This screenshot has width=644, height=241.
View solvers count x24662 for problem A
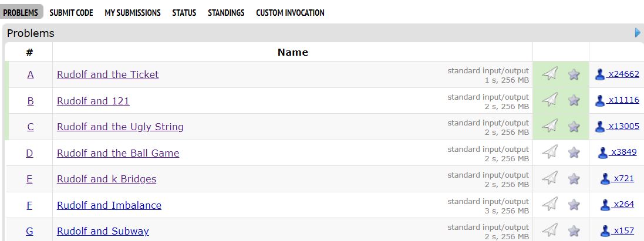coord(624,74)
